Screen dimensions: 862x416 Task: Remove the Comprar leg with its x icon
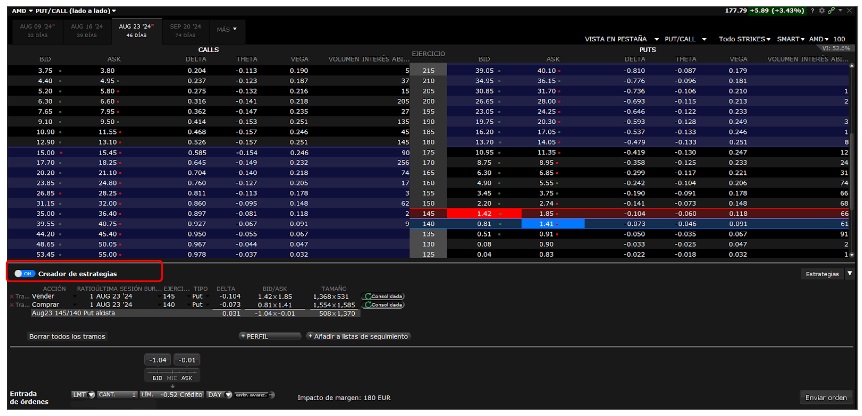click(12, 305)
